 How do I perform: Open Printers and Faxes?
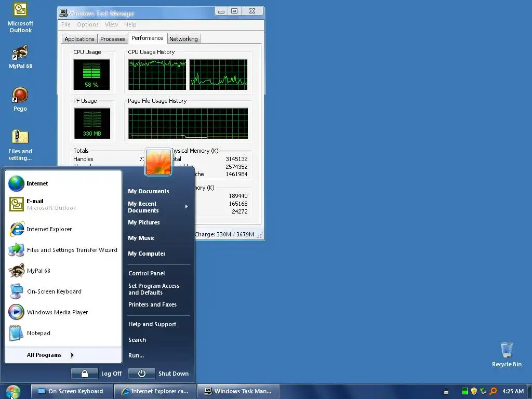point(152,304)
